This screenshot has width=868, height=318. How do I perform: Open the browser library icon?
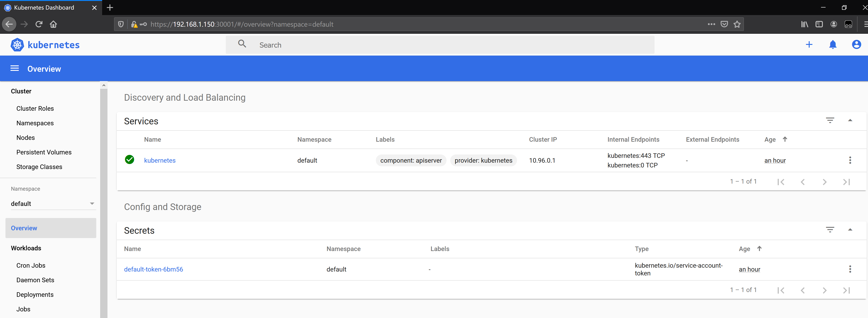pyautogui.click(x=804, y=24)
